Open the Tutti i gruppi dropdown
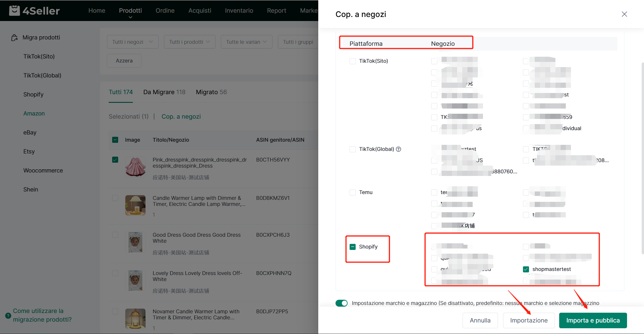This screenshot has width=644, height=334. click(x=298, y=42)
